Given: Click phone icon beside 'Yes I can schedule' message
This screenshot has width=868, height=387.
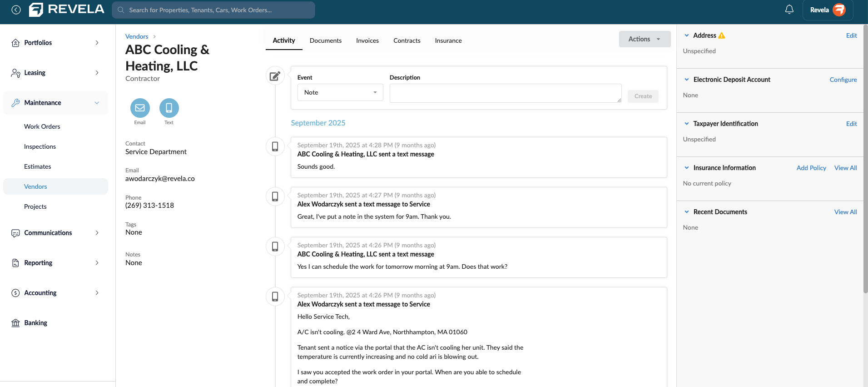Looking at the screenshot, I should (x=275, y=246).
